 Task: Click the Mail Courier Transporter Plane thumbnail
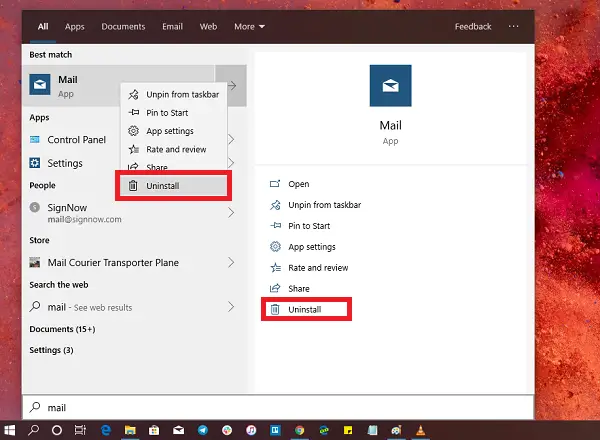[x=34, y=262]
